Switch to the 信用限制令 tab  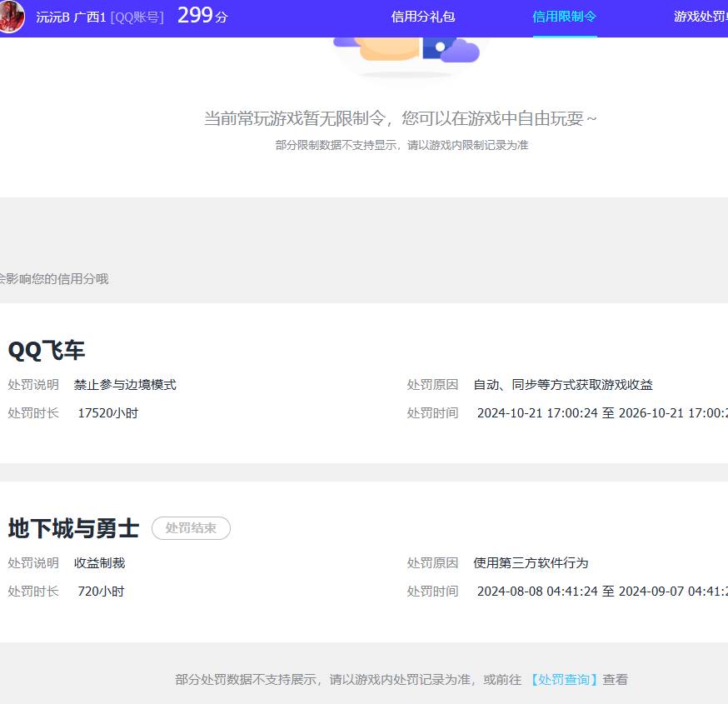point(564,17)
